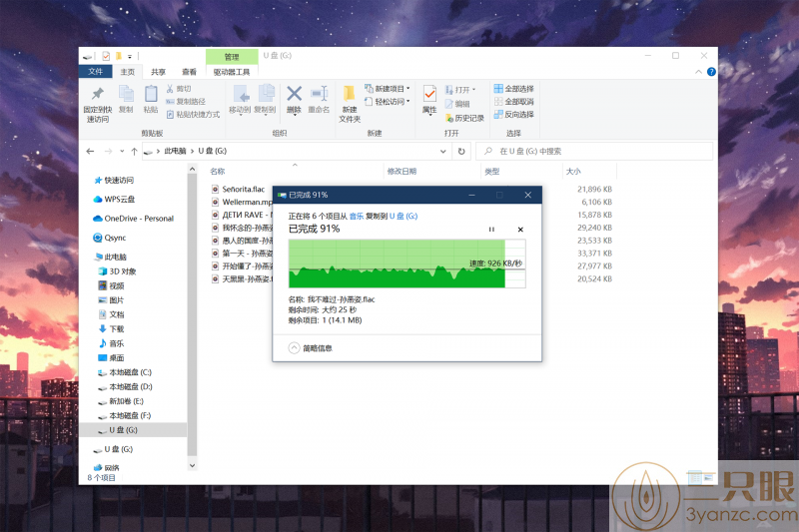Viewport: 799px width, 532px height.
Task: Click History (历史记录) icon
Action: click(449, 118)
